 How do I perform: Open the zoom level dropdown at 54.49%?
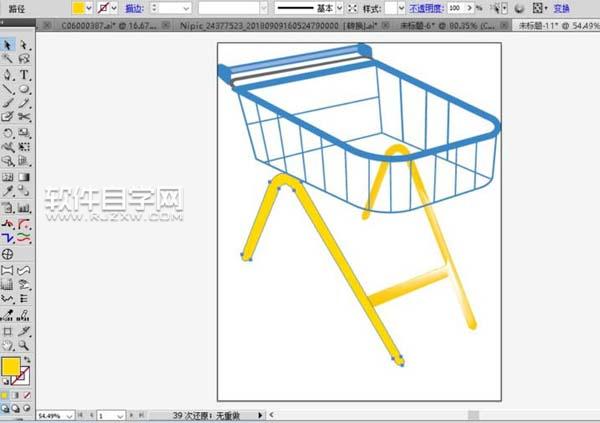tap(70, 416)
